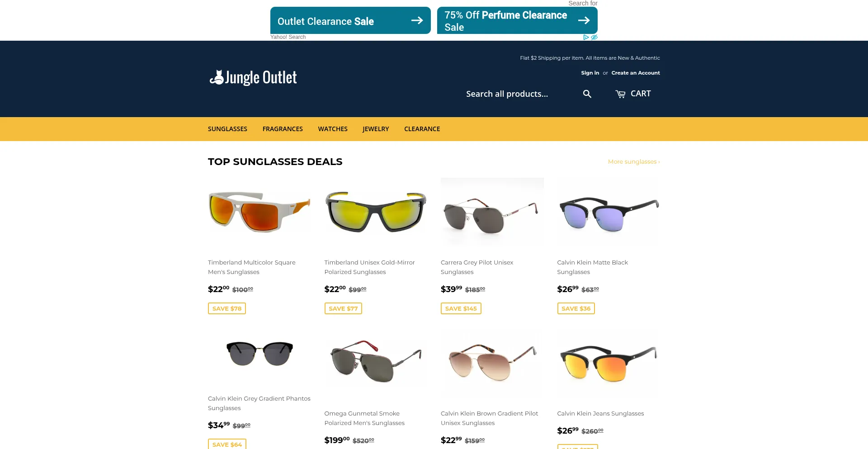The height and width of the screenshot is (449, 868).
Task: Click Create an Account link
Action: (636, 73)
